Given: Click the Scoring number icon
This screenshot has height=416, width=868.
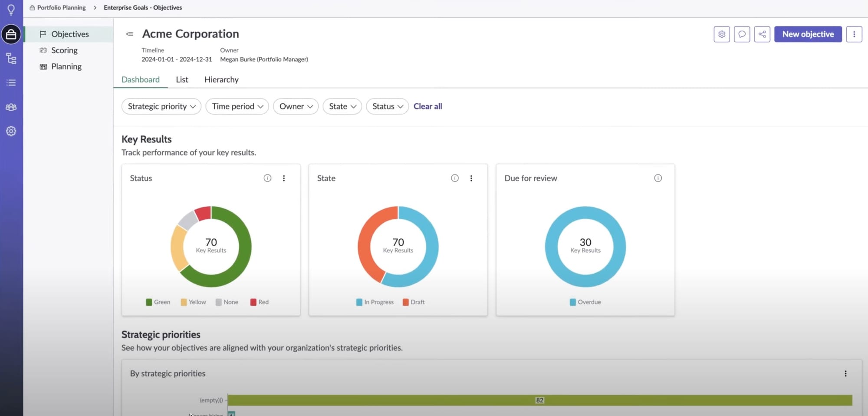Looking at the screenshot, I should tap(43, 50).
